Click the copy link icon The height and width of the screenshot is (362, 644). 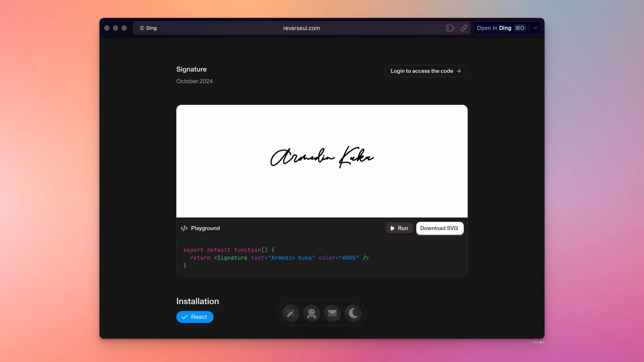[x=464, y=28]
